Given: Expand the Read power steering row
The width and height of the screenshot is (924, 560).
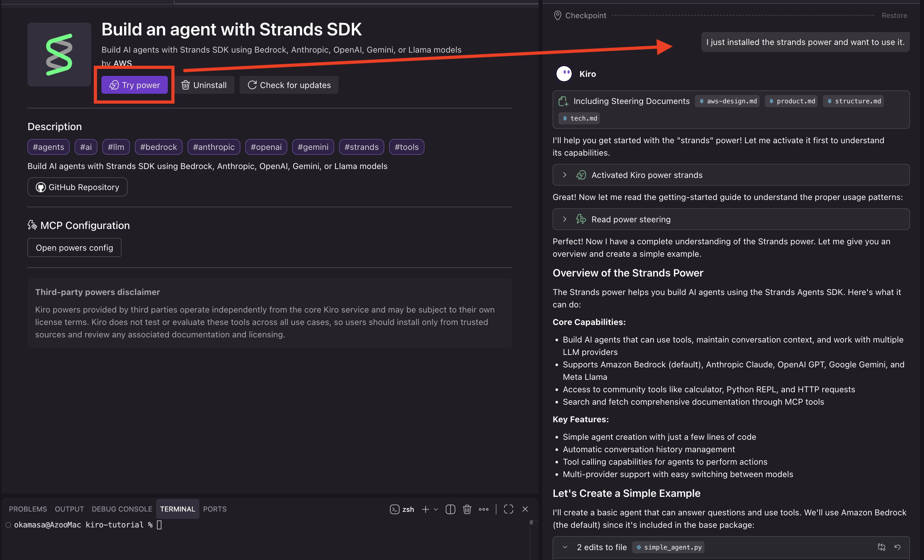Looking at the screenshot, I should (564, 219).
